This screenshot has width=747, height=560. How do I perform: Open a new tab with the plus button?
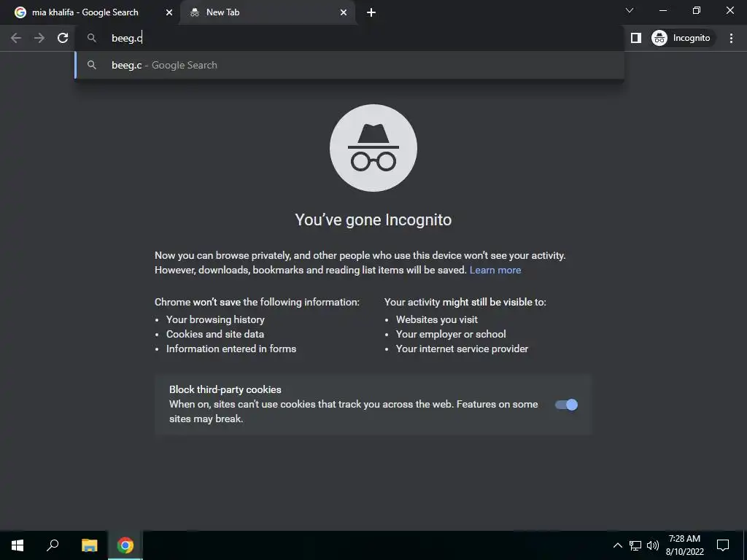[371, 13]
